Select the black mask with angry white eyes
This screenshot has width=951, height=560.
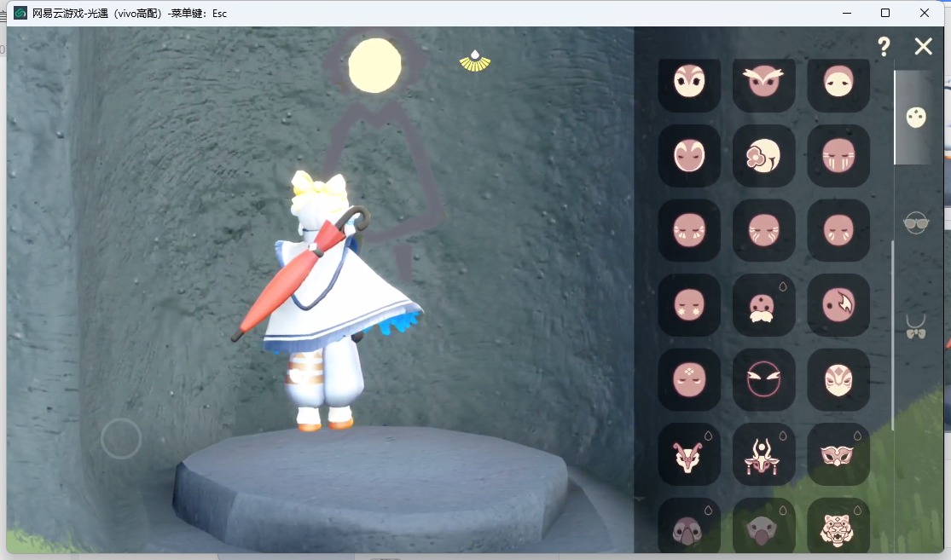click(x=763, y=379)
